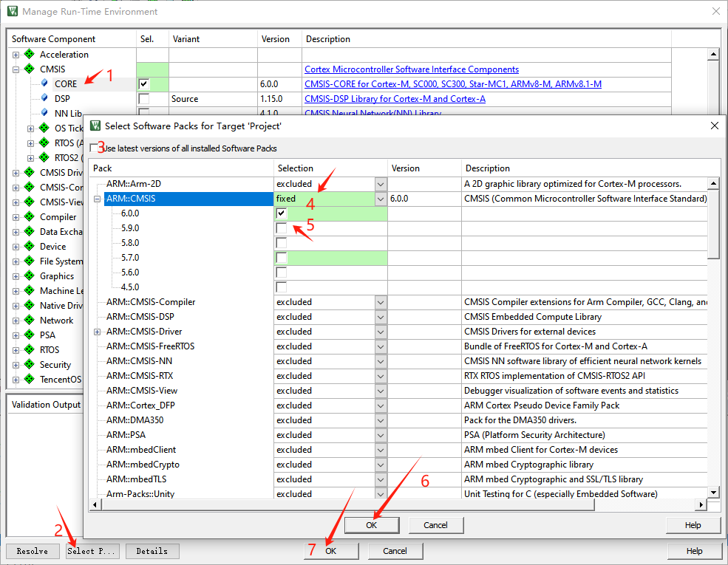Click the Software Component column header
Viewport: 728px width, 565px height.
pyautogui.click(x=72, y=39)
